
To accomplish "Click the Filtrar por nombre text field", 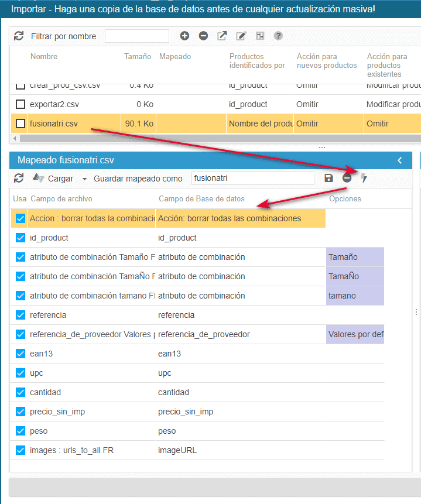I will point(137,36).
